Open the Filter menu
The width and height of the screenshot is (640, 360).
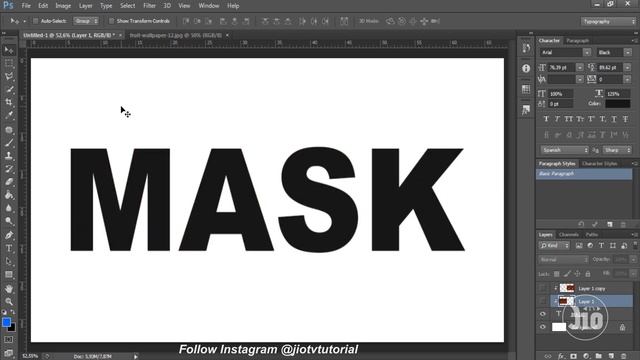(149, 6)
